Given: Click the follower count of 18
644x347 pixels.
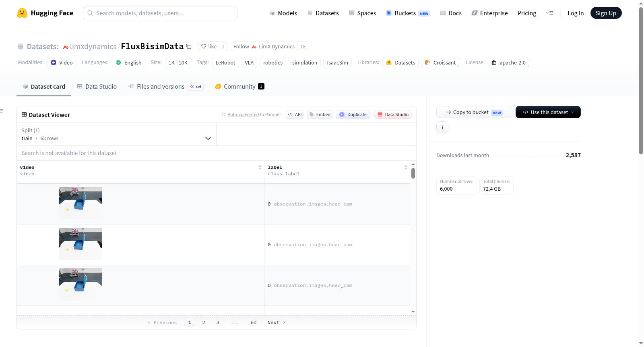Looking at the screenshot, I should (x=303, y=46).
